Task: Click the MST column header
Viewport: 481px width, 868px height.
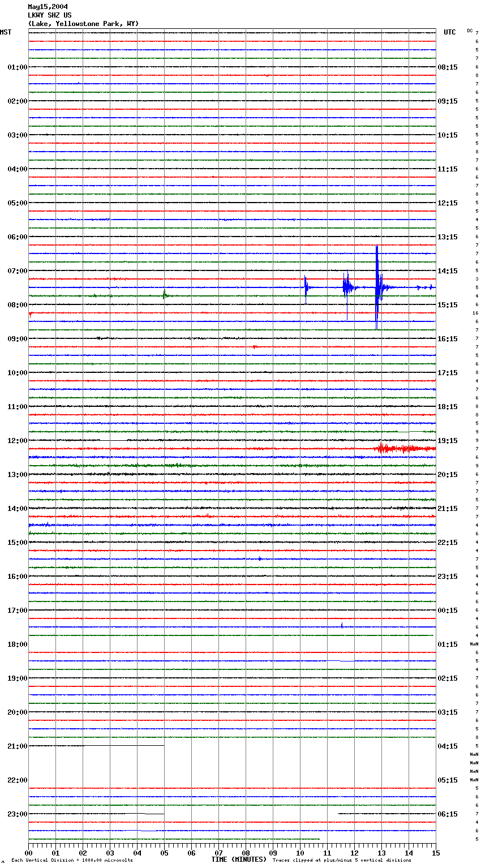Action: coord(6,32)
